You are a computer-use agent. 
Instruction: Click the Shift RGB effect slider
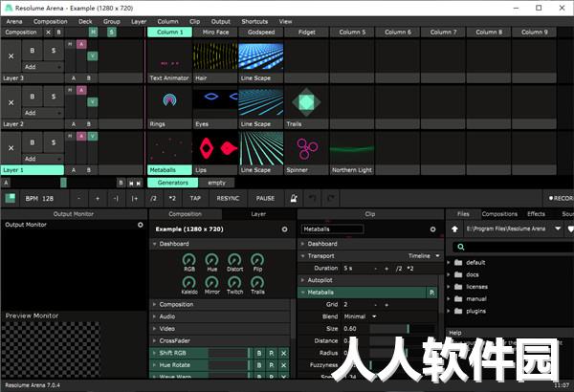(x=229, y=353)
